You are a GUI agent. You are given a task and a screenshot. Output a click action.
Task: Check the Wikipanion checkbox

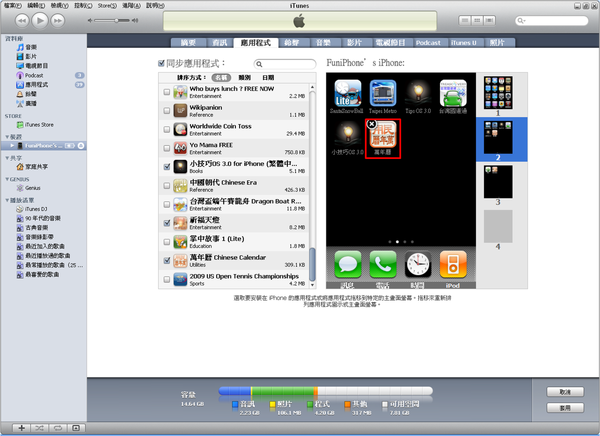coord(166,111)
